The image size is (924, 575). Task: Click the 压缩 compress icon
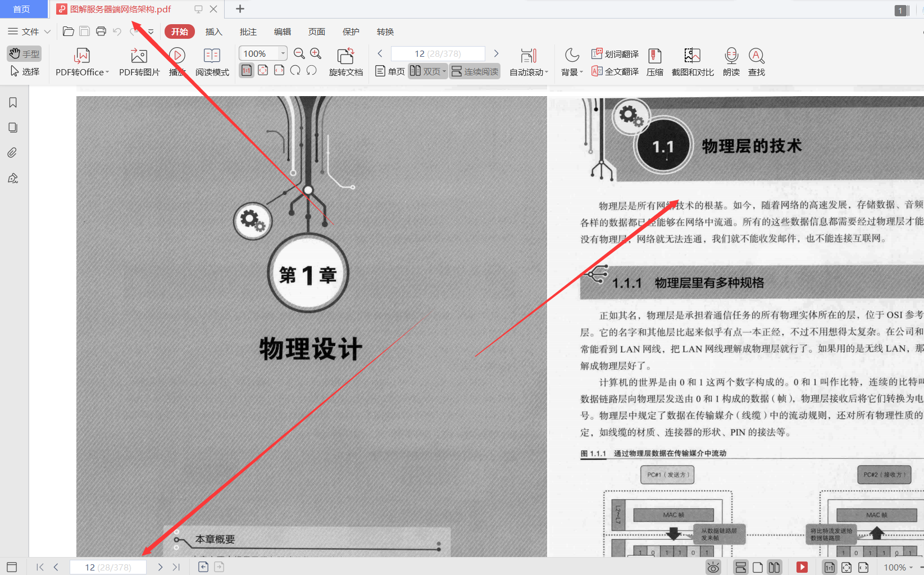655,62
